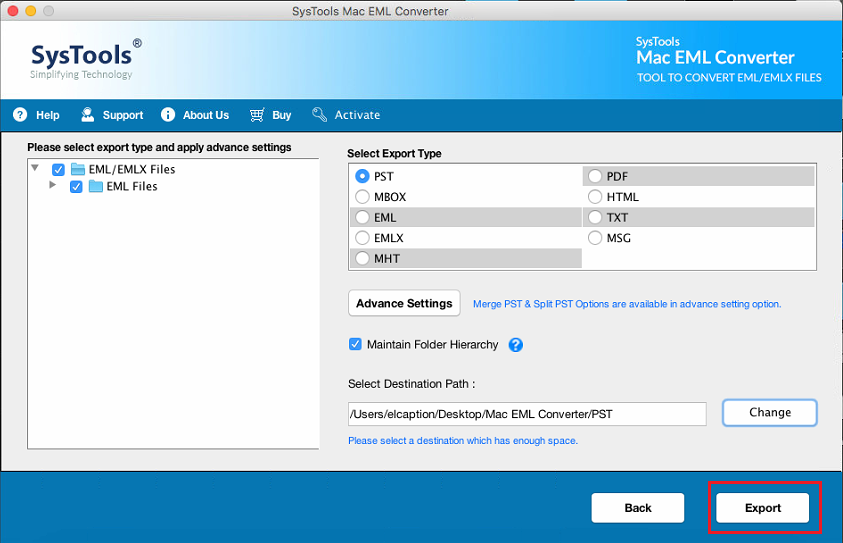Click the Change destination button
Viewport: 843px width, 543px height.
coord(770,412)
